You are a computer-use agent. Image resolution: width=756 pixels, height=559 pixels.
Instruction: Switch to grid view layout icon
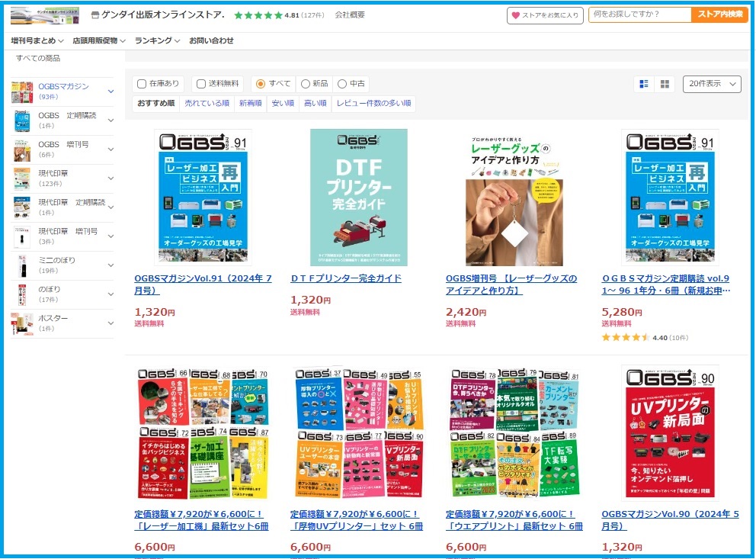click(x=665, y=84)
